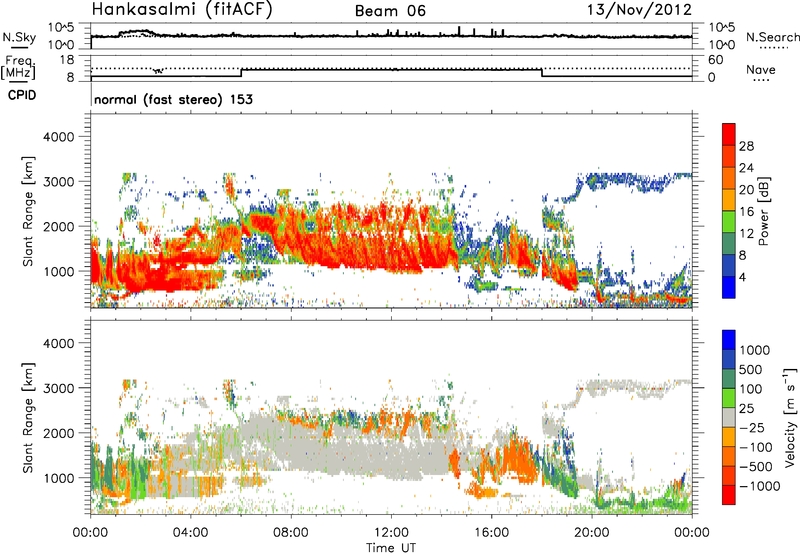
Task: Click the '4000' tick of the power panel
Action: click(58, 137)
